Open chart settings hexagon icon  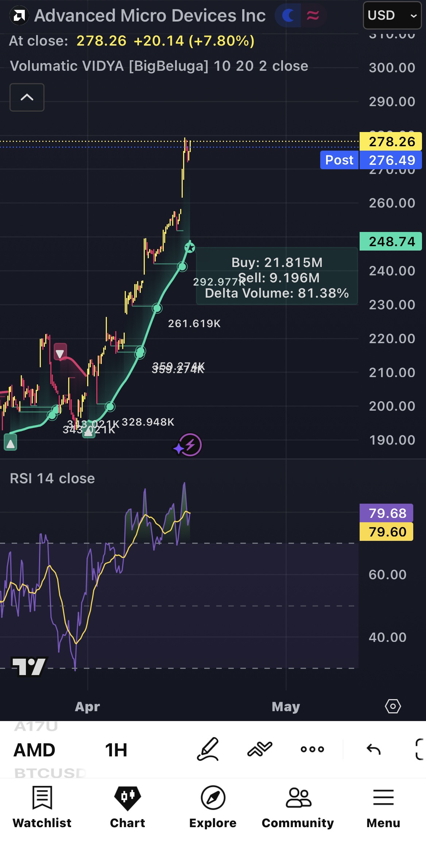point(393,706)
